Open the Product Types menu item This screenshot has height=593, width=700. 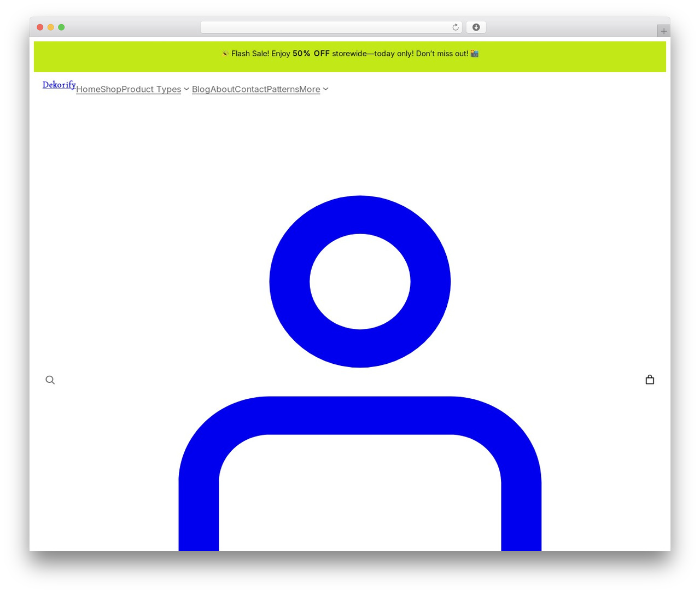pyautogui.click(x=151, y=89)
